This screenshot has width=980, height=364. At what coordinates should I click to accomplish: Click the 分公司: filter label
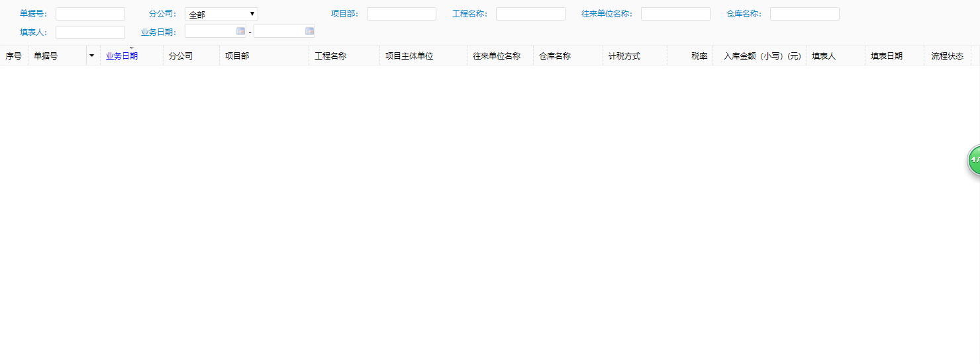[163, 14]
